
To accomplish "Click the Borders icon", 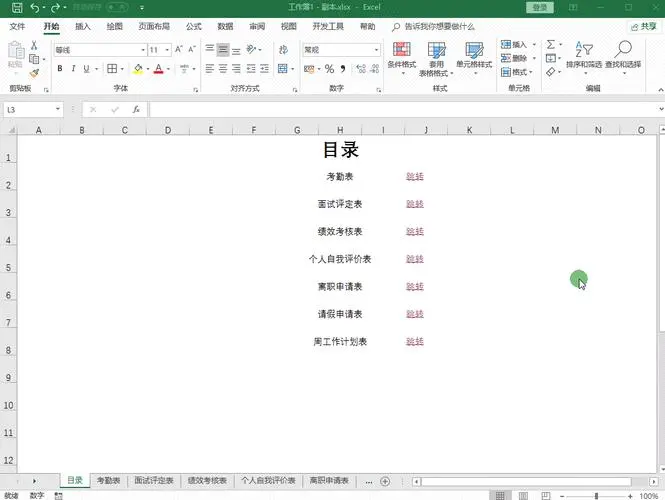I will (112, 68).
